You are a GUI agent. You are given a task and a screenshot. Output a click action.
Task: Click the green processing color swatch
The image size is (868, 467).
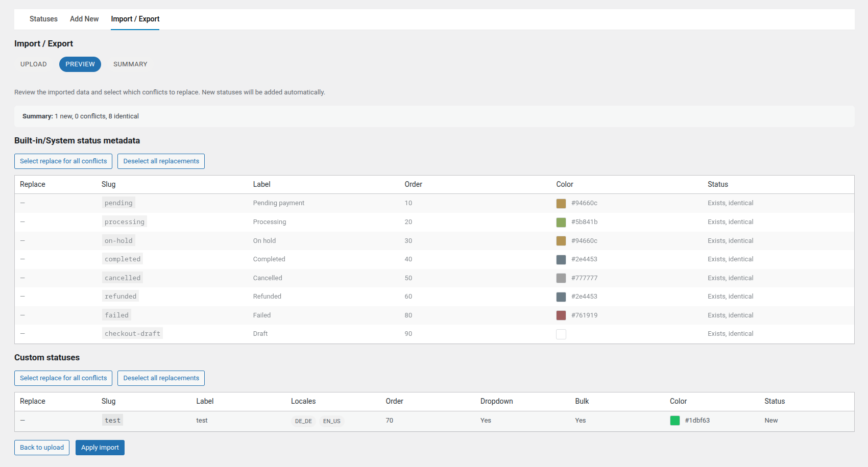click(561, 223)
